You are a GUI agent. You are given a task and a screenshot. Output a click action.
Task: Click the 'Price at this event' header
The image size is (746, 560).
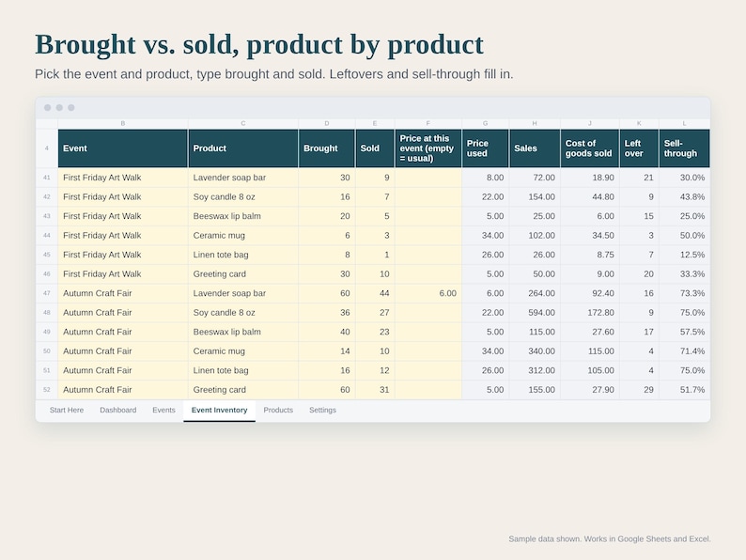[x=428, y=148]
